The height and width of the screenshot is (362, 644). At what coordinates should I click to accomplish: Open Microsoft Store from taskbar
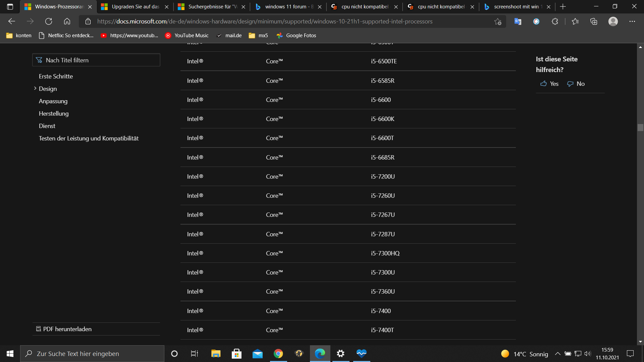[237, 354]
